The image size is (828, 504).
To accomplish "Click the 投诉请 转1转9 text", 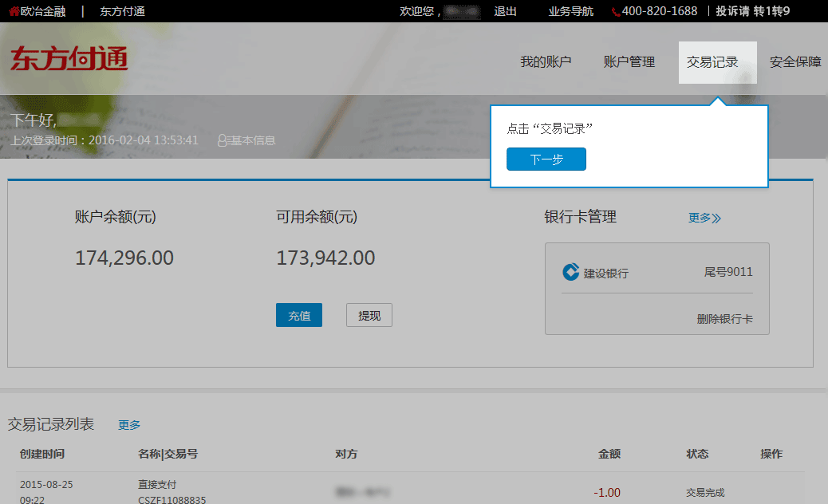I will [x=752, y=11].
